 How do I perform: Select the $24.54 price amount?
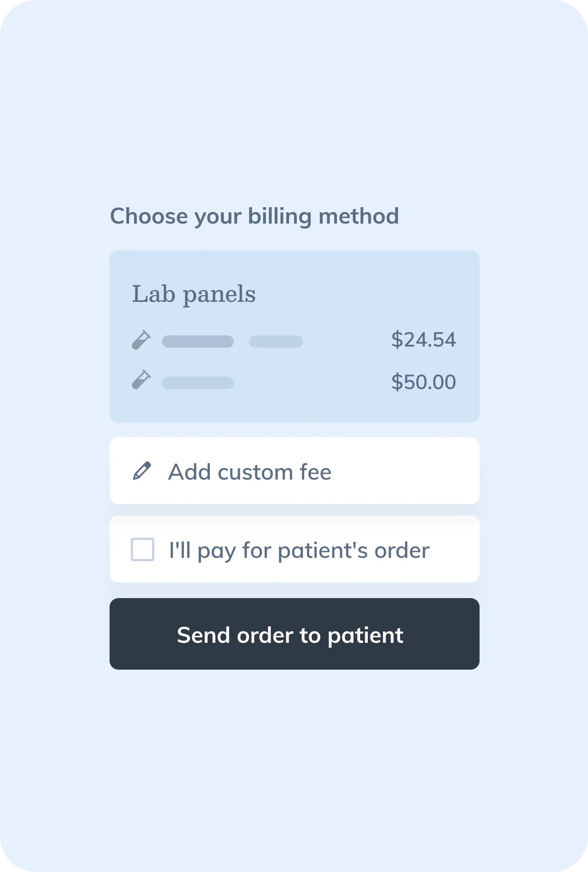(x=423, y=340)
